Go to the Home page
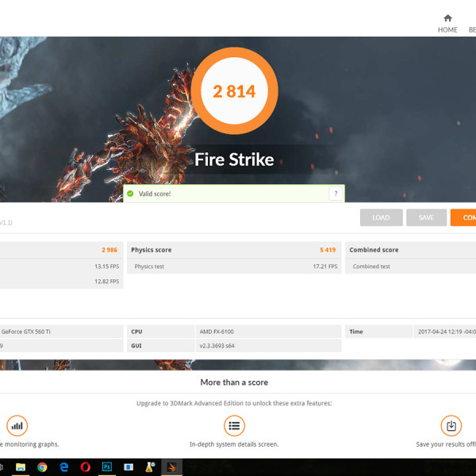 [447, 23]
